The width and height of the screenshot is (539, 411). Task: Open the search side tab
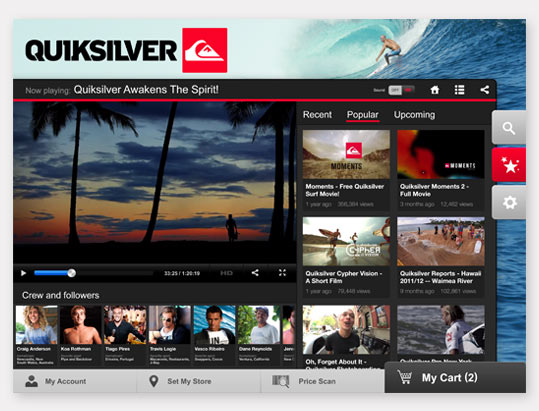click(509, 128)
